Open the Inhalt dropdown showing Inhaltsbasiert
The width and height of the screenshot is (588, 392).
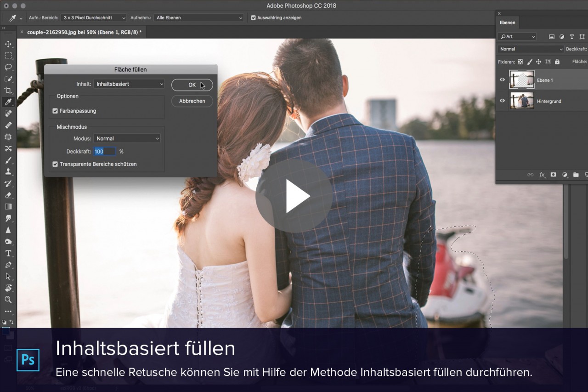click(129, 84)
